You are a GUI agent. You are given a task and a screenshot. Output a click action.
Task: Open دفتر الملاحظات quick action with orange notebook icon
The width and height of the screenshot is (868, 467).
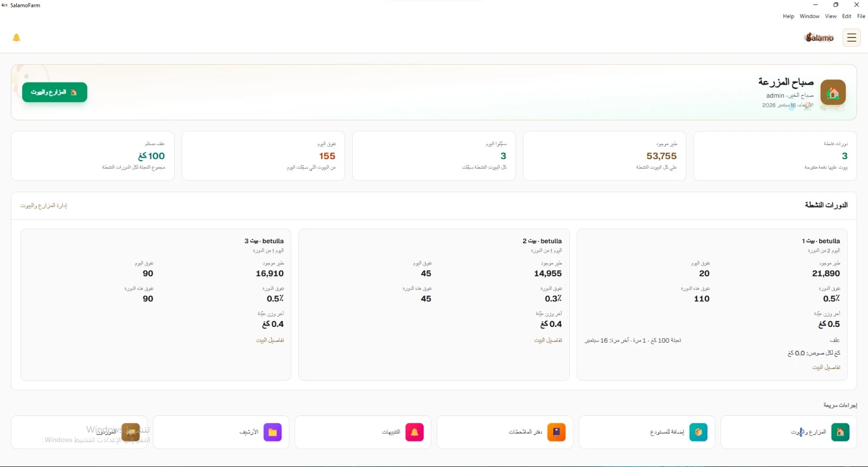coord(505,432)
